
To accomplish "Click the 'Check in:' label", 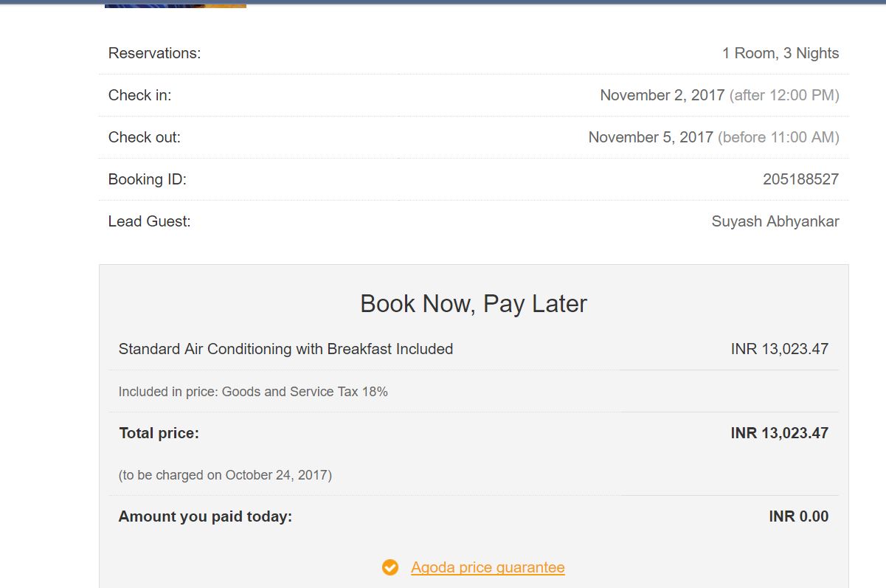I will tap(139, 95).
